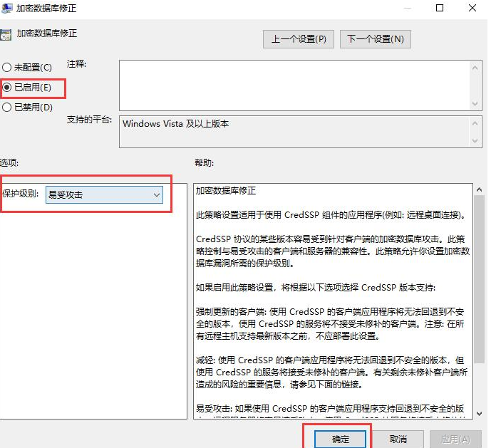The image size is (496, 448).
Task: Open the 保护级别 dropdown showing 易受攻击
Action: [x=105, y=194]
